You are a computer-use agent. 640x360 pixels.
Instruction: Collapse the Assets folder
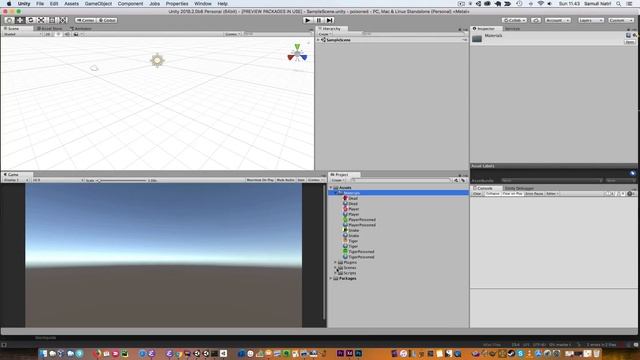pyautogui.click(x=331, y=187)
